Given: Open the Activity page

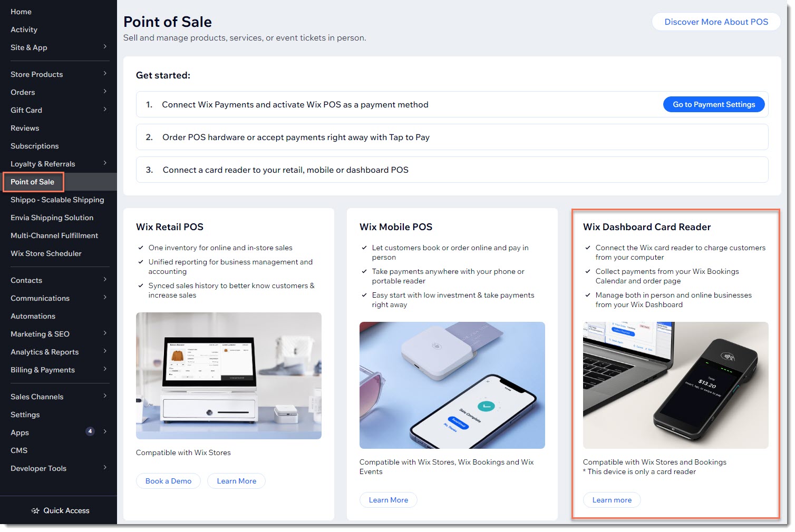Looking at the screenshot, I should point(24,29).
